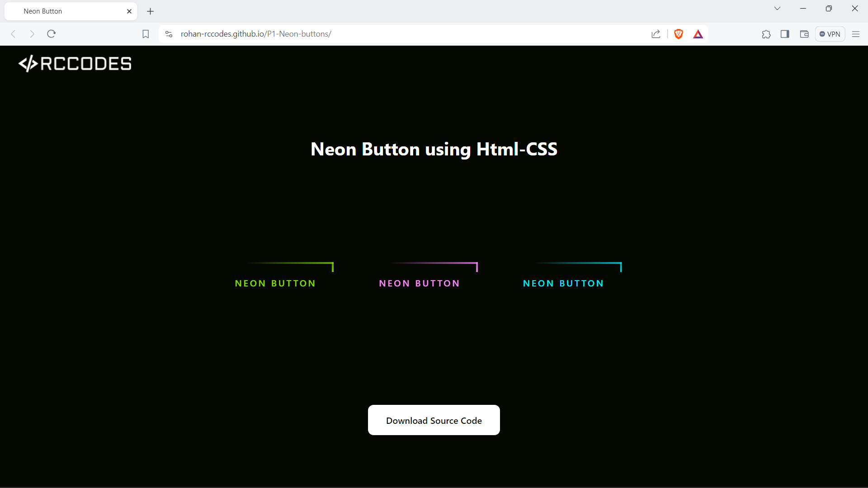This screenshot has height=488, width=868.
Task: Open Brave Wallet
Action: 804,34
